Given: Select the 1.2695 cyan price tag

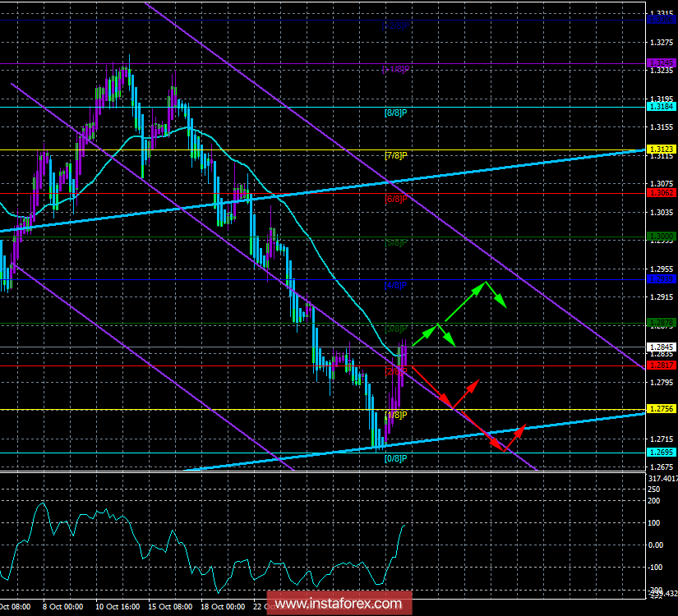Looking at the screenshot, I should pyautogui.click(x=661, y=453).
